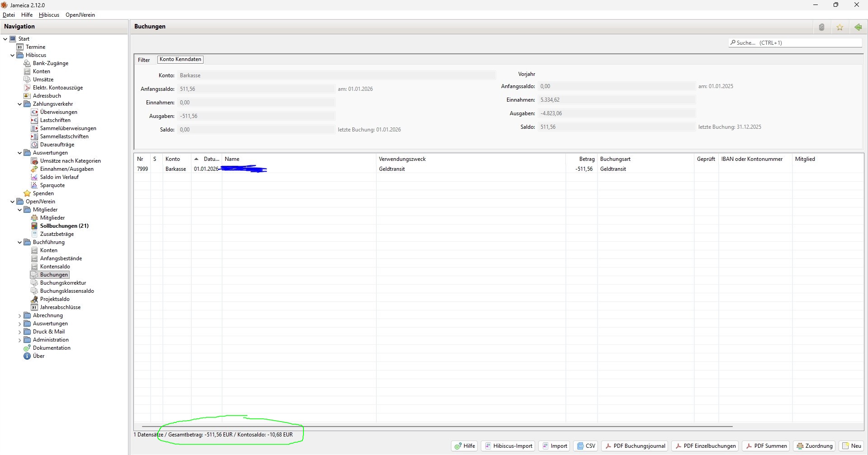Expand the Abrechnung folder

click(19, 316)
